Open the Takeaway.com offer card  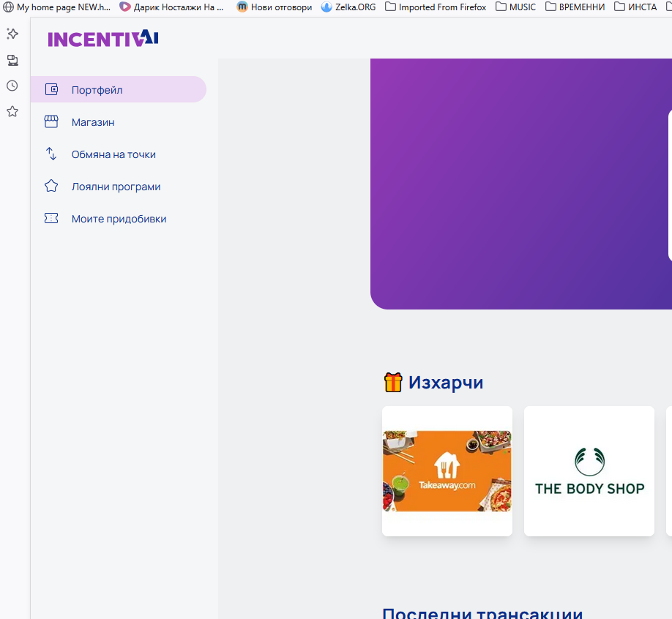point(447,471)
